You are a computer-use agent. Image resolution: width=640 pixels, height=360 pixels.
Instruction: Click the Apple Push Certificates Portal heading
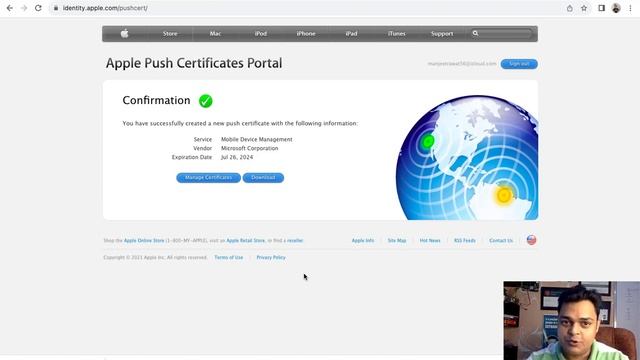point(194,63)
